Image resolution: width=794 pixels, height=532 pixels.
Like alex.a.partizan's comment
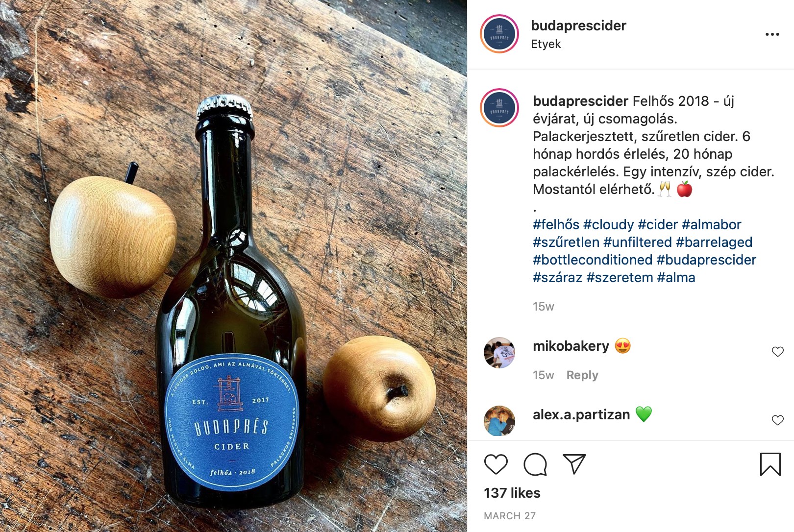[x=777, y=420]
